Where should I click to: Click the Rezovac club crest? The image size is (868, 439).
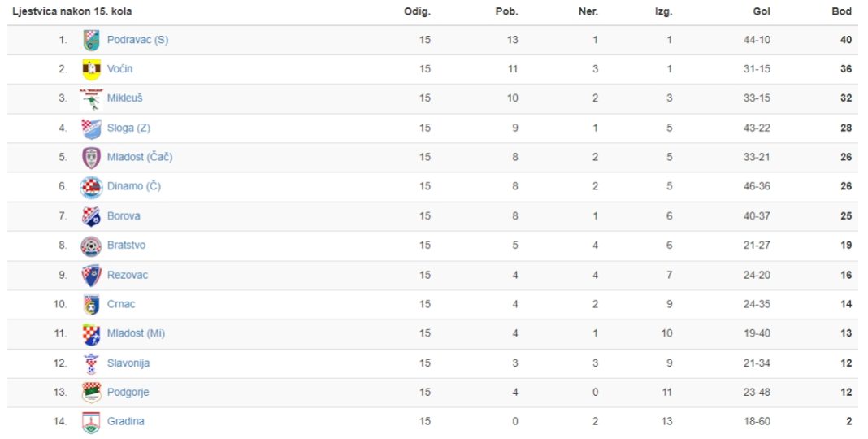(91, 275)
